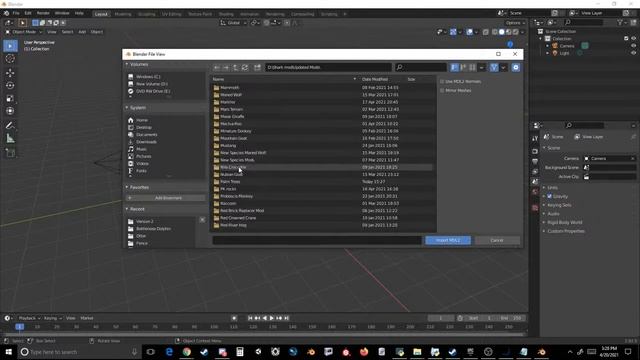
Task: Select the Annotate tool in viewport toolbar
Action: click(10, 125)
